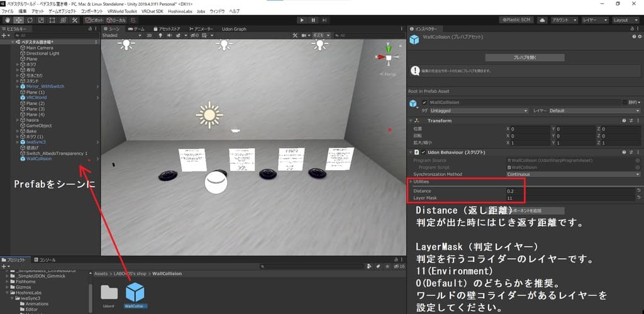Image resolution: width=644 pixels, height=314 pixels.
Task: Toggle hidden packages count icon showing 16
Action: point(399,266)
